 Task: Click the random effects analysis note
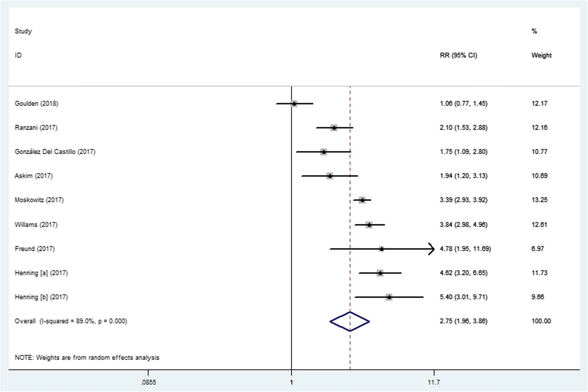tap(87, 358)
